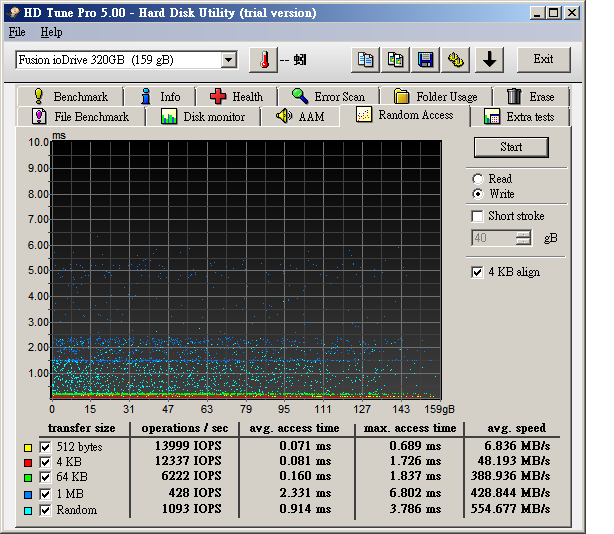Select the Random Access tab

[405, 115]
